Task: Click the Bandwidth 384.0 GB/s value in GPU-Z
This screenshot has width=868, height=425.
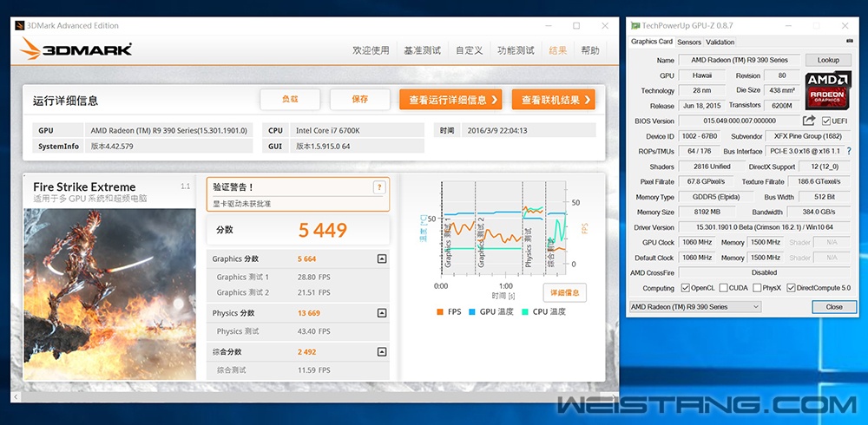Action: coord(819,212)
